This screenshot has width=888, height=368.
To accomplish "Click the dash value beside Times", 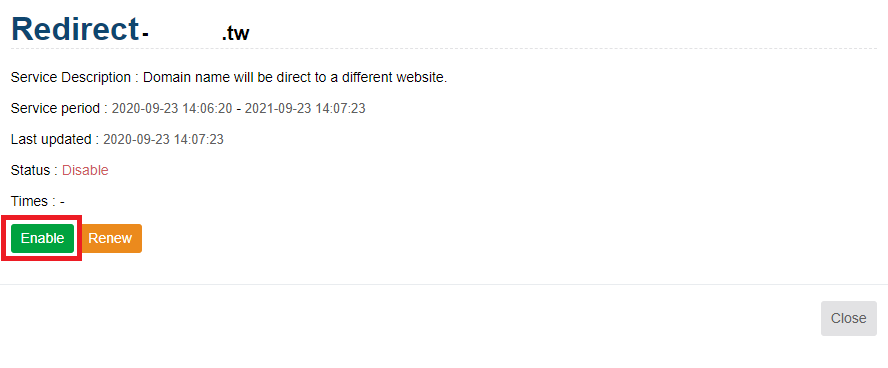I will tap(62, 202).
